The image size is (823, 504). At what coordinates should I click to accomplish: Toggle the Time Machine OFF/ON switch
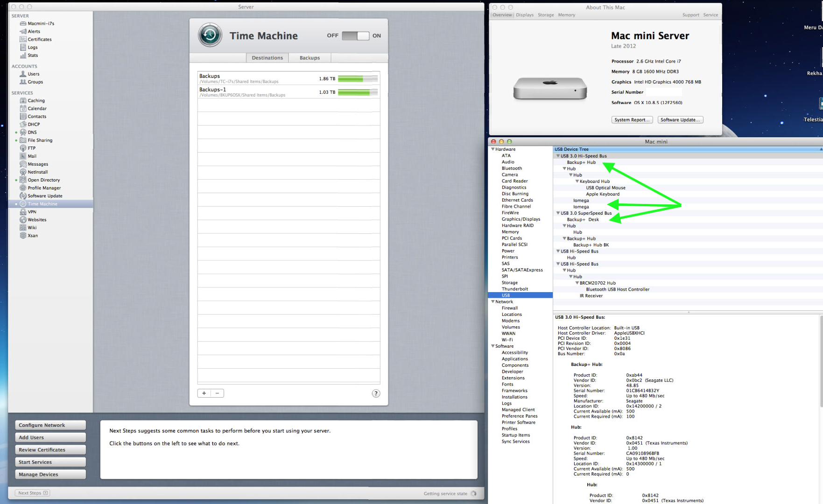[x=355, y=35]
